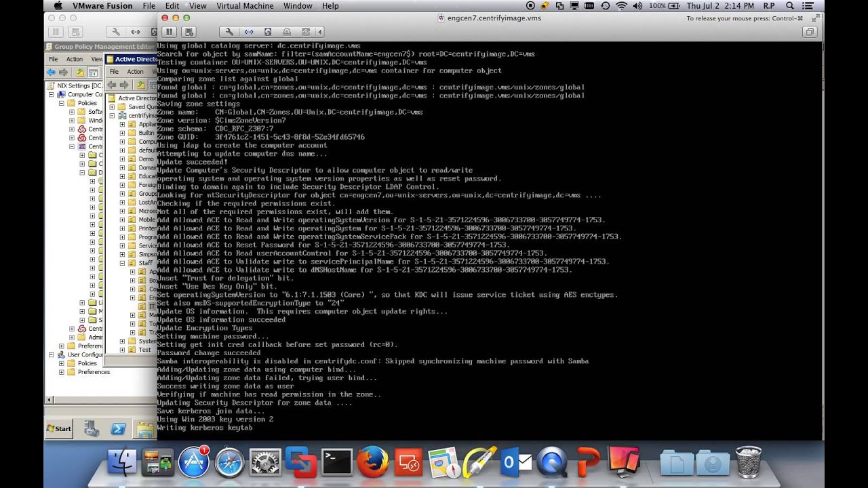868x488 pixels.
Task: Click network arrows icon in engcen7 toolbar
Action: [249, 32]
